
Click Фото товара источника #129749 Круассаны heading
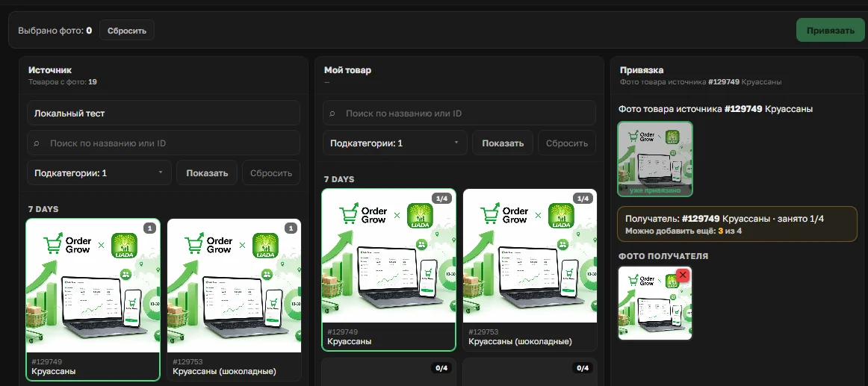(715, 109)
